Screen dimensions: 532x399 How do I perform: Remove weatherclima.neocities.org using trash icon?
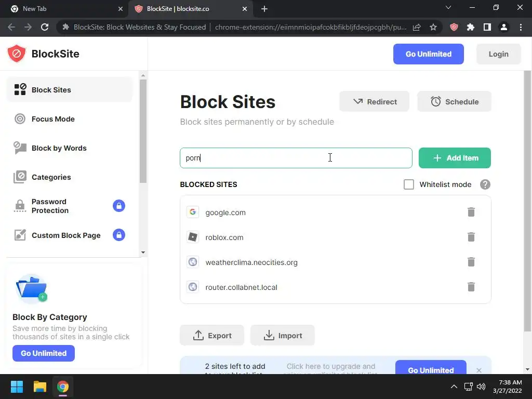471,262
